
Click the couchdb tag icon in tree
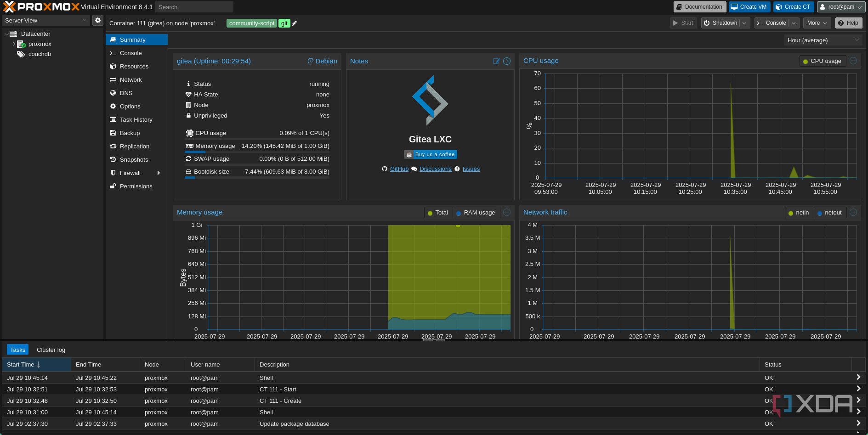[x=21, y=54]
